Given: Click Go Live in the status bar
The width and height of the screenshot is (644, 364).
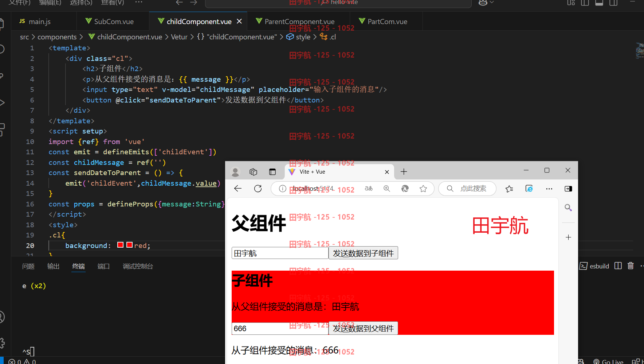Looking at the screenshot, I should point(608,361).
